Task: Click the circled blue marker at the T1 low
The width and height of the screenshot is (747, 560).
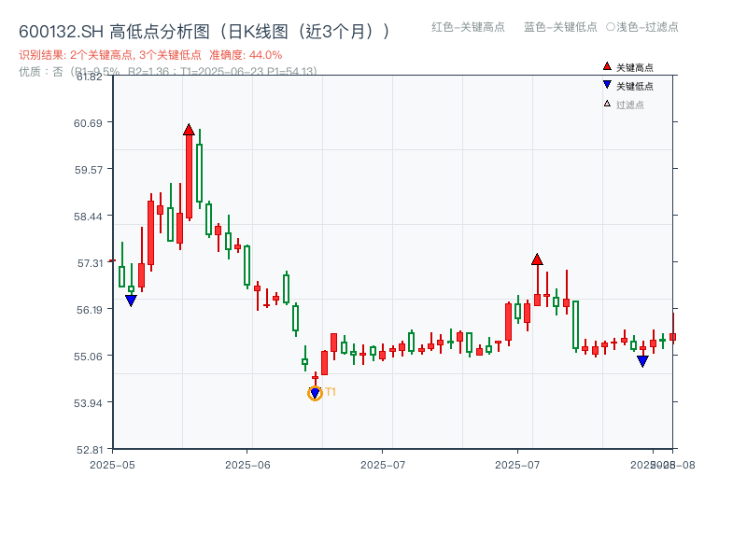Action: click(315, 391)
